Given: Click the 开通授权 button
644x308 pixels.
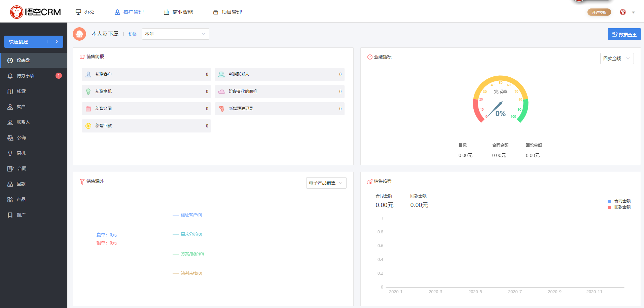Looking at the screenshot, I should [599, 12].
